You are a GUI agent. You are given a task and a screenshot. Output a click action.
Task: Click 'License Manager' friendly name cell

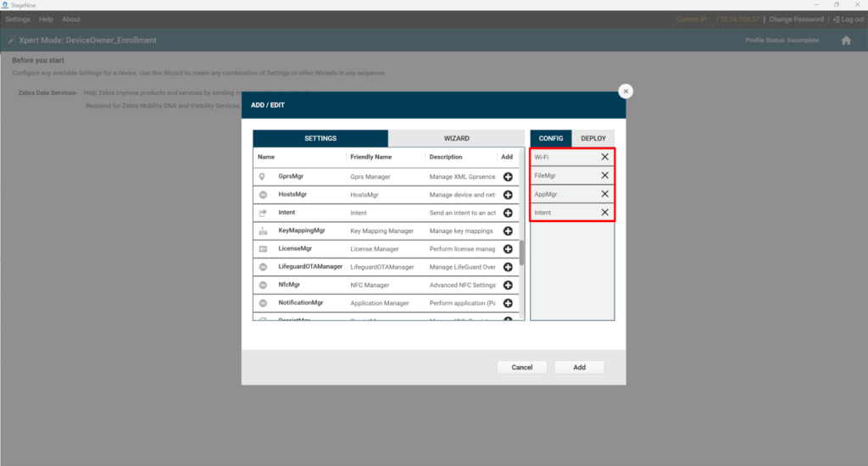pyautogui.click(x=374, y=250)
